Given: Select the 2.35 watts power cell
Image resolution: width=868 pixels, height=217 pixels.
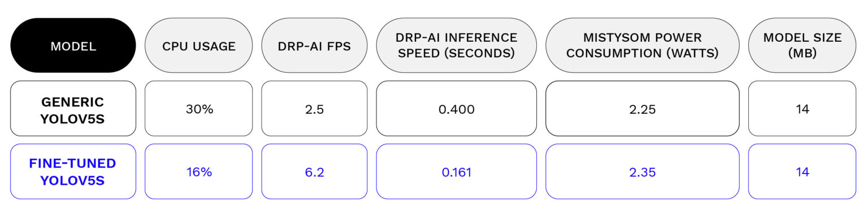Looking at the screenshot, I should tap(643, 172).
